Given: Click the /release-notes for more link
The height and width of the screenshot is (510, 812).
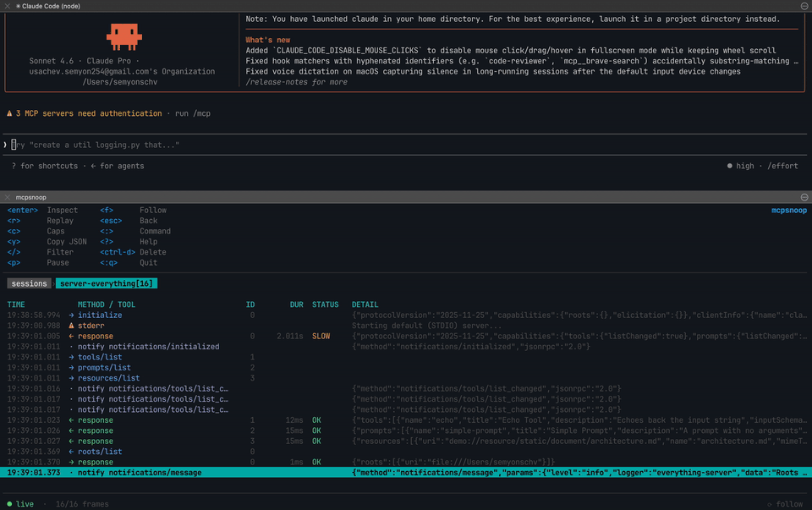Looking at the screenshot, I should pyautogui.click(x=296, y=82).
